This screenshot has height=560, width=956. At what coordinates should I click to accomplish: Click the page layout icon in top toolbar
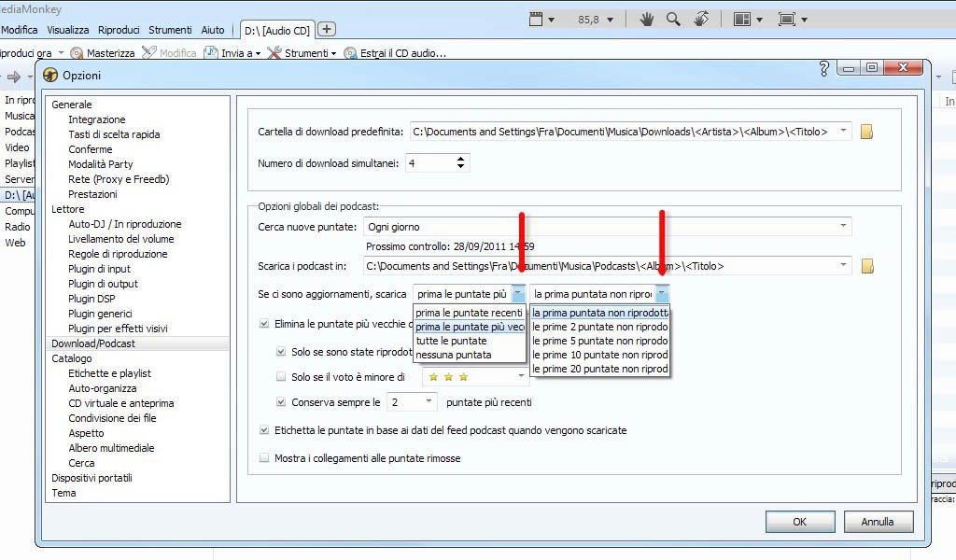[x=742, y=20]
